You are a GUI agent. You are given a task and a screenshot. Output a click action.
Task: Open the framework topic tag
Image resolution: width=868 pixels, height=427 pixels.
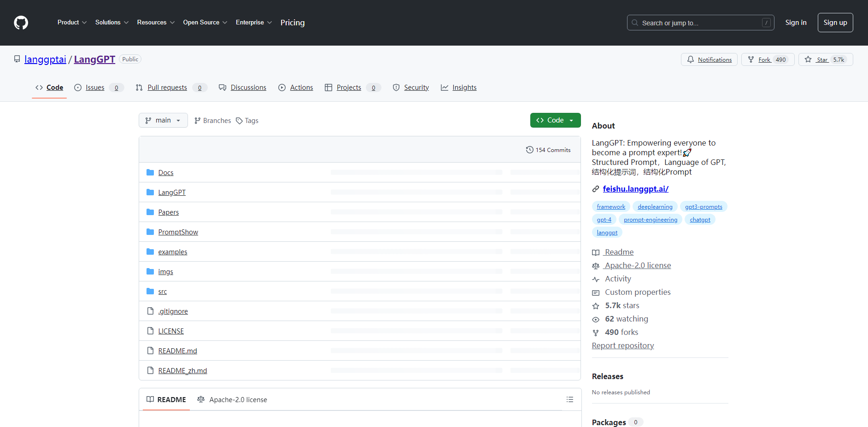point(611,207)
